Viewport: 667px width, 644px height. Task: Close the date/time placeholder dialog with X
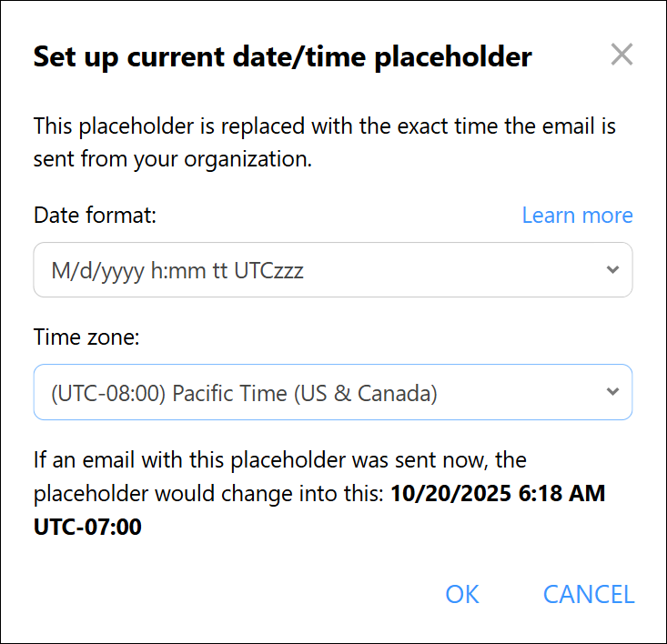point(622,55)
